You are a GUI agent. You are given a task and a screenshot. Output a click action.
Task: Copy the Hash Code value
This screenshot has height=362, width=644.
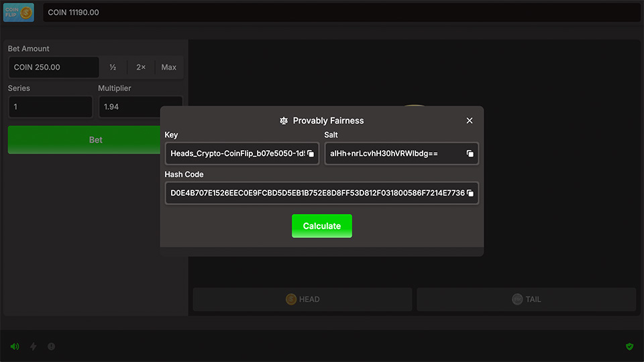coord(470,193)
